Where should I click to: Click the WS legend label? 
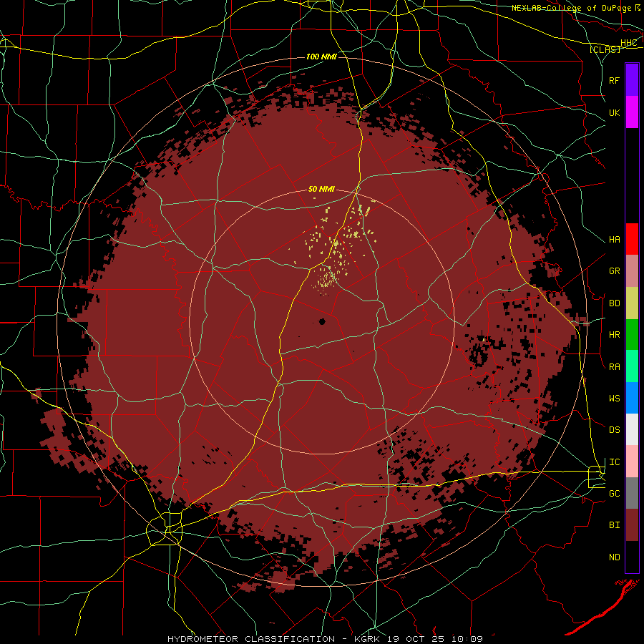[x=614, y=398]
